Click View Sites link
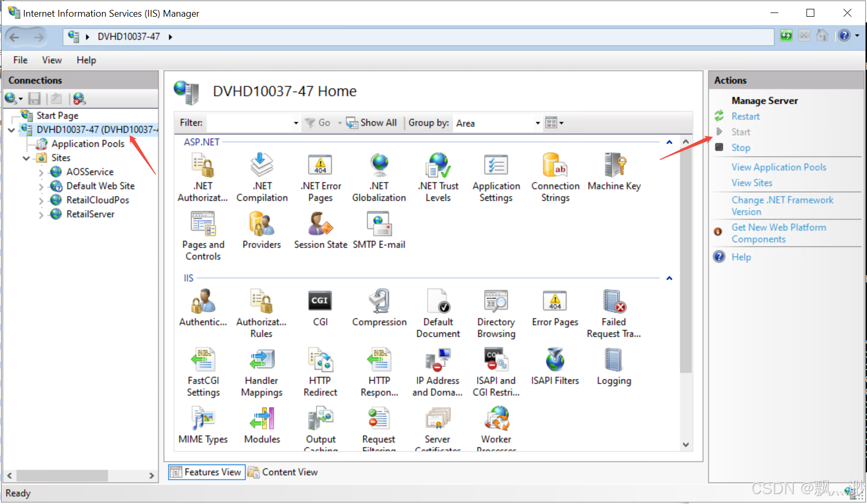Screen dimensions: 867x504 pyautogui.click(x=752, y=183)
